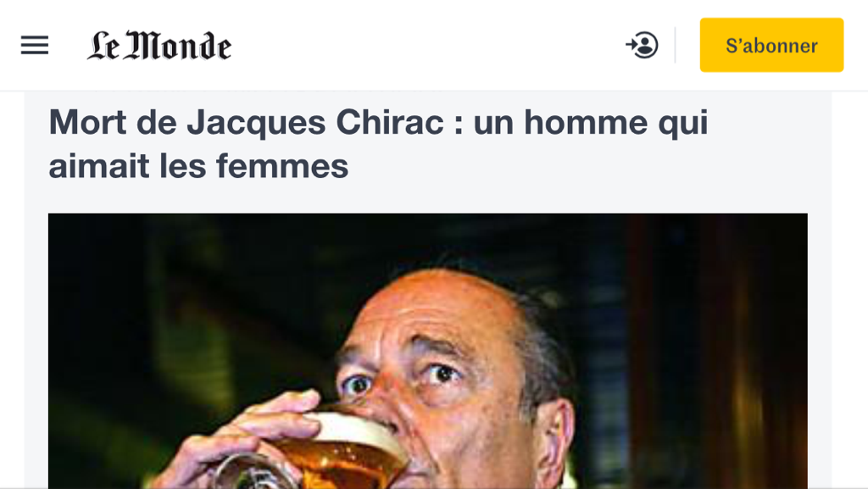The height and width of the screenshot is (489, 868).
Task: Click the S'abonner subscribe button
Action: tap(771, 45)
